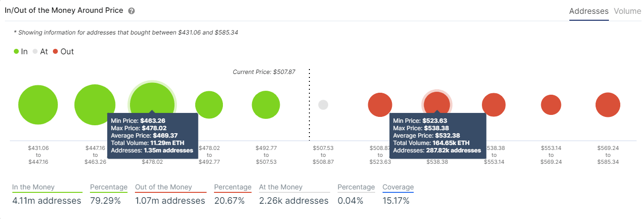Click the red bubble for $508.87 to $523.63
644x219 pixels.
[x=380, y=105]
